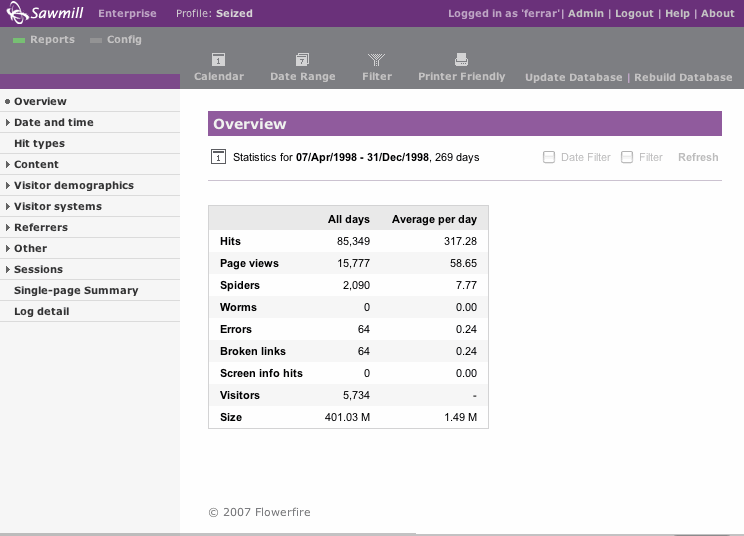Enable the Date Filter checkbox
This screenshot has height=536, width=744.
(548, 157)
